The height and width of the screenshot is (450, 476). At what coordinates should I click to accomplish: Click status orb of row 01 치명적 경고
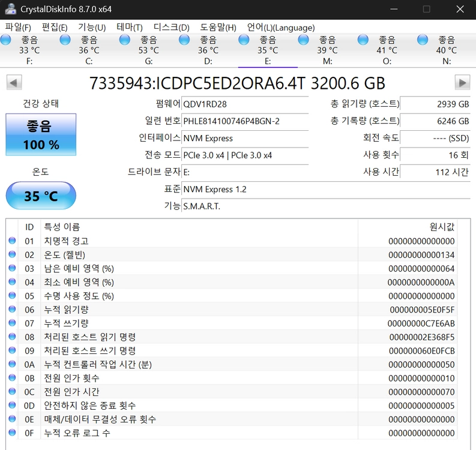(12, 241)
